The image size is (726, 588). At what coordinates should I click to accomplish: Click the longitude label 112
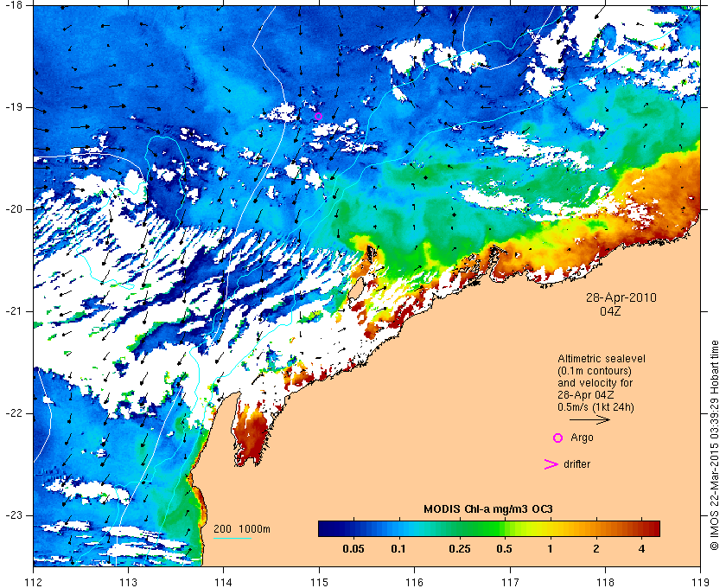tap(34, 582)
